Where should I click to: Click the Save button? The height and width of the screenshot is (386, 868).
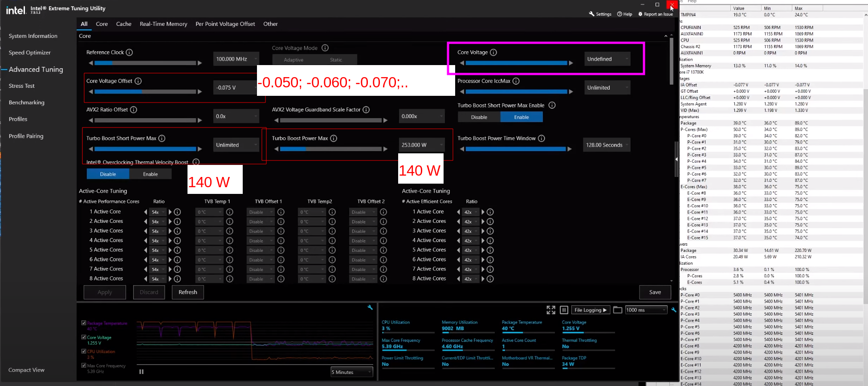coord(655,292)
